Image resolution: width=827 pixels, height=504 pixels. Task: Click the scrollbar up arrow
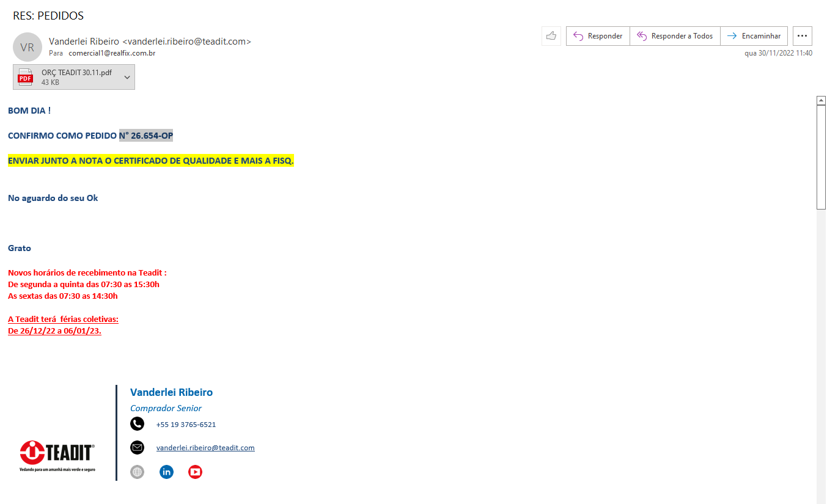pos(821,100)
